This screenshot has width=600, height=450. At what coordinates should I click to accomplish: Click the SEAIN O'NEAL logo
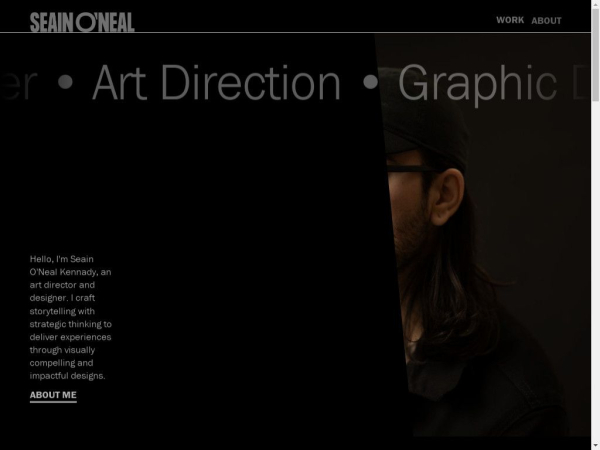(x=82, y=22)
